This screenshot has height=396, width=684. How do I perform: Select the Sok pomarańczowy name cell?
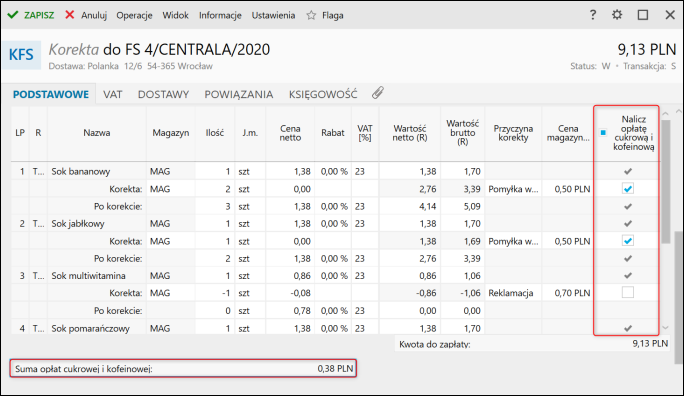pyautogui.click(x=97, y=328)
